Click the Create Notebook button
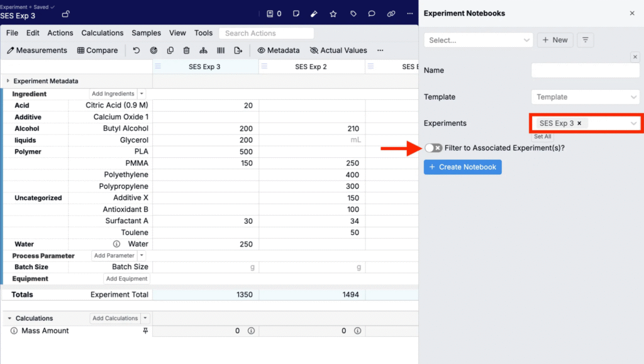The width and height of the screenshot is (644, 364). [462, 167]
